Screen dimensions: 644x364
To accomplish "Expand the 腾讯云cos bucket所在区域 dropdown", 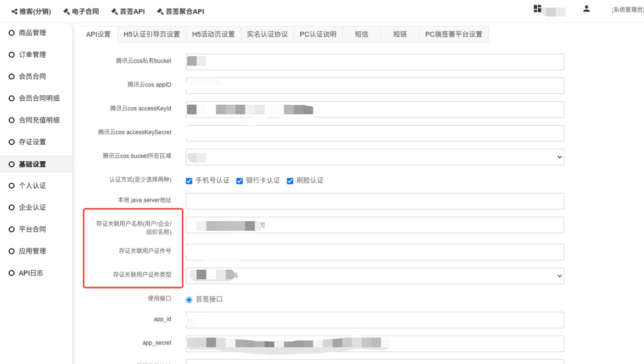I will pos(374,157).
